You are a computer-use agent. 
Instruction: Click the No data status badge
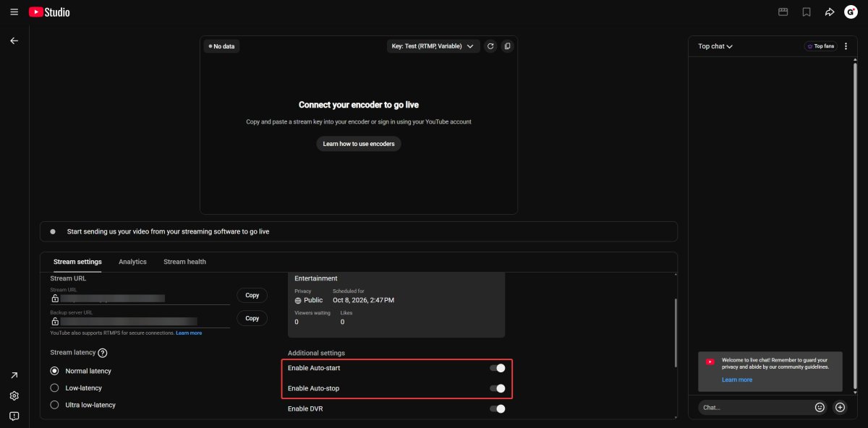[221, 46]
